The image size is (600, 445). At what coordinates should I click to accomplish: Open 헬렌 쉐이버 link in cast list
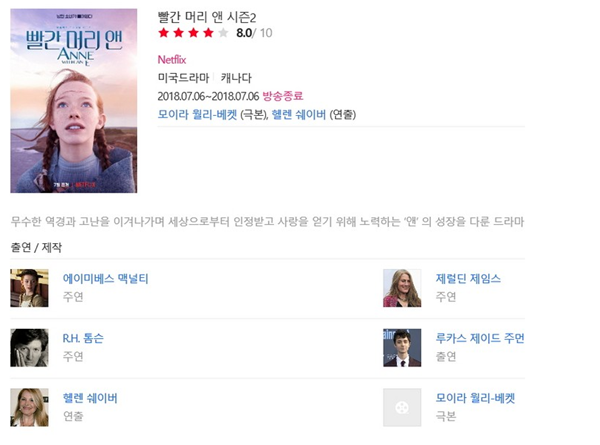[x=90, y=398]
